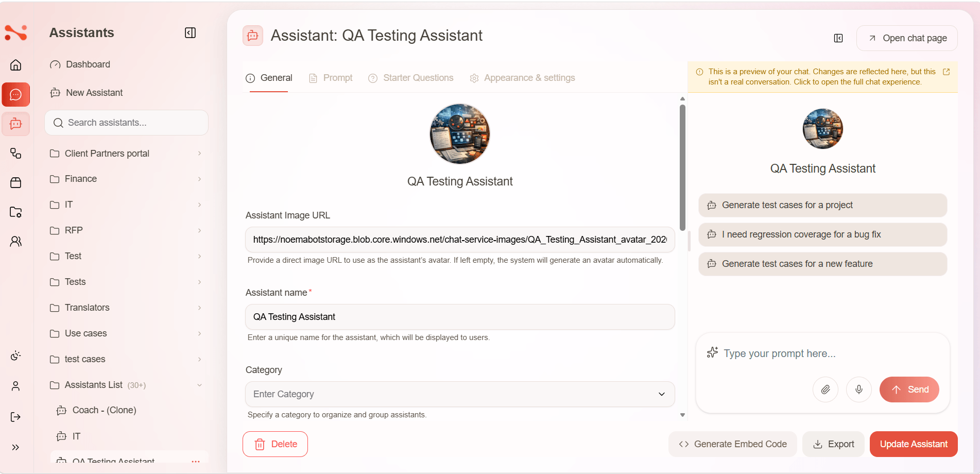
Task: Click the logout icon in left rail
Action: [x=16, y=417]
